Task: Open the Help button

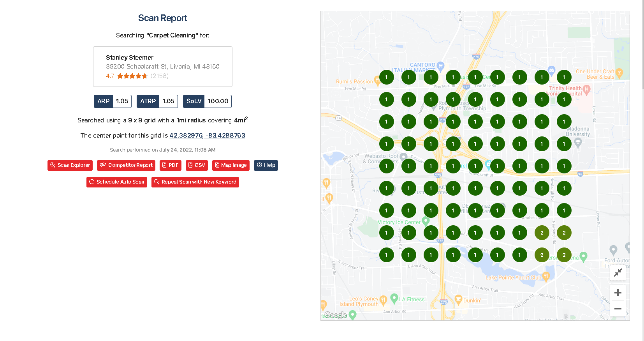Action: 266,165
